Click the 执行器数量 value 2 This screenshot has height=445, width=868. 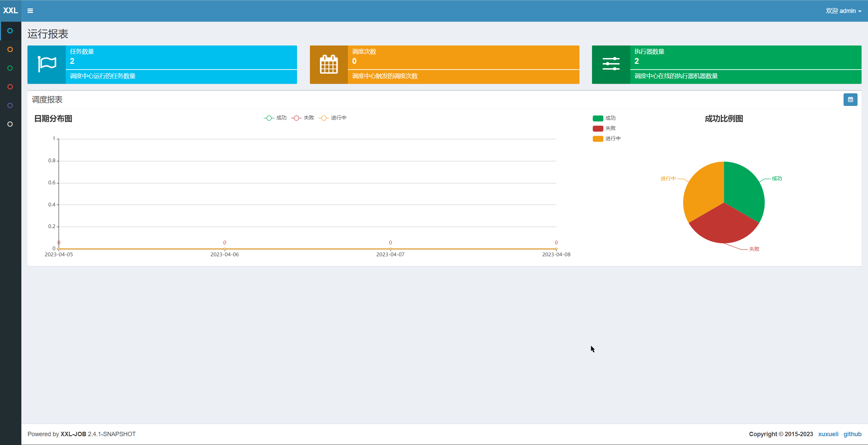(637, 61)
